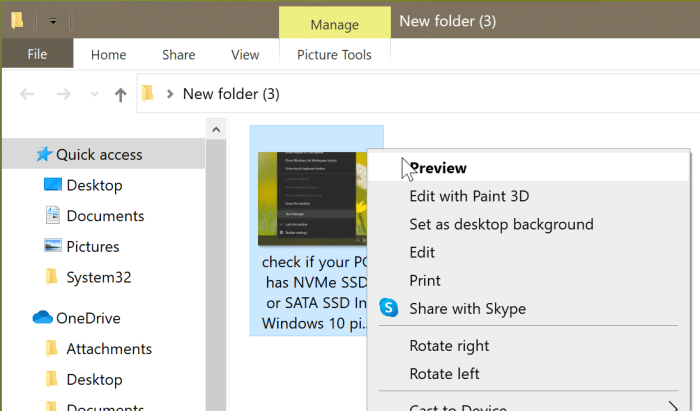
Task: Open Documents under Quick access
Action: (105, 216)
